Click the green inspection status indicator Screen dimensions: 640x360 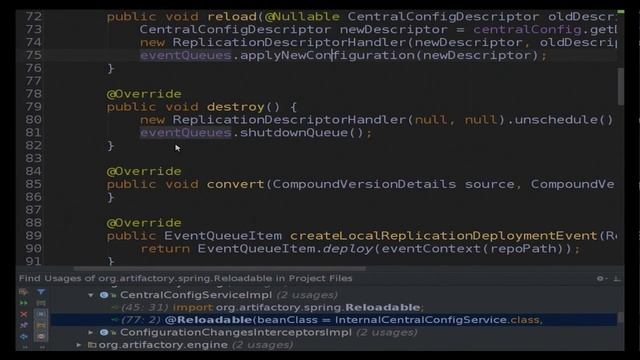(620, 12)
